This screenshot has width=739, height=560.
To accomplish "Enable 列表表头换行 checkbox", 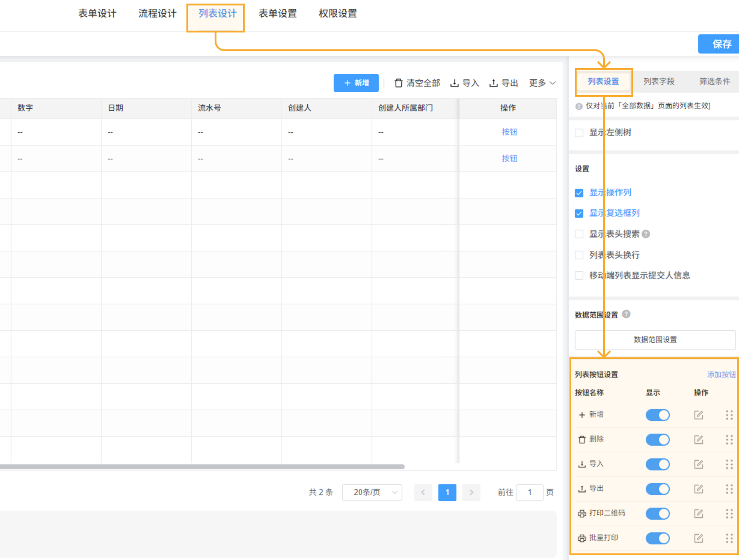I will coord(579,255).
